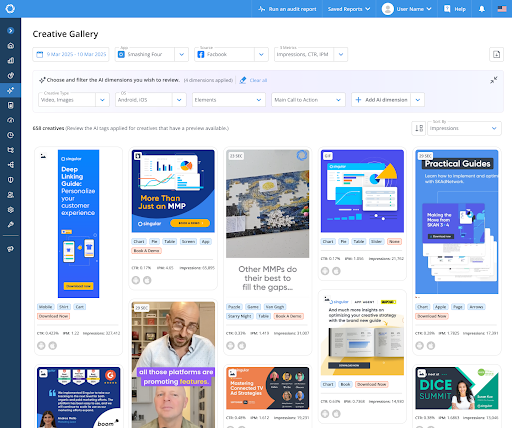Open the puzzle video creative thumbnail
The height and width of the screenshot is (428, 512).
(267, 204)
